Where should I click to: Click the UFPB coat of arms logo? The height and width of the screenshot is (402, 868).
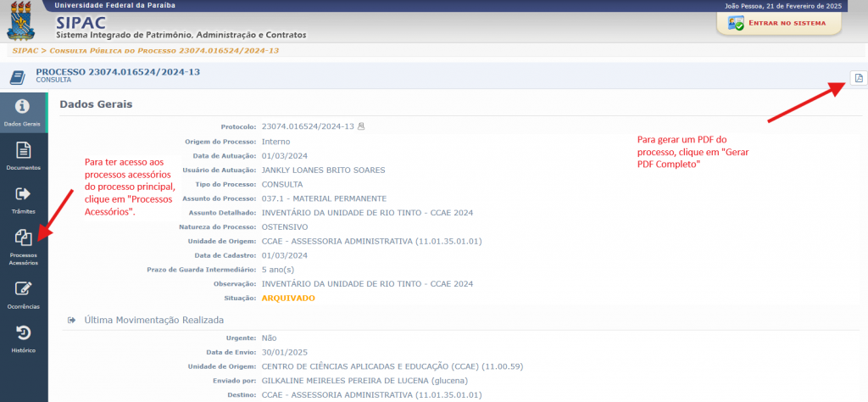tap(22, 21)
